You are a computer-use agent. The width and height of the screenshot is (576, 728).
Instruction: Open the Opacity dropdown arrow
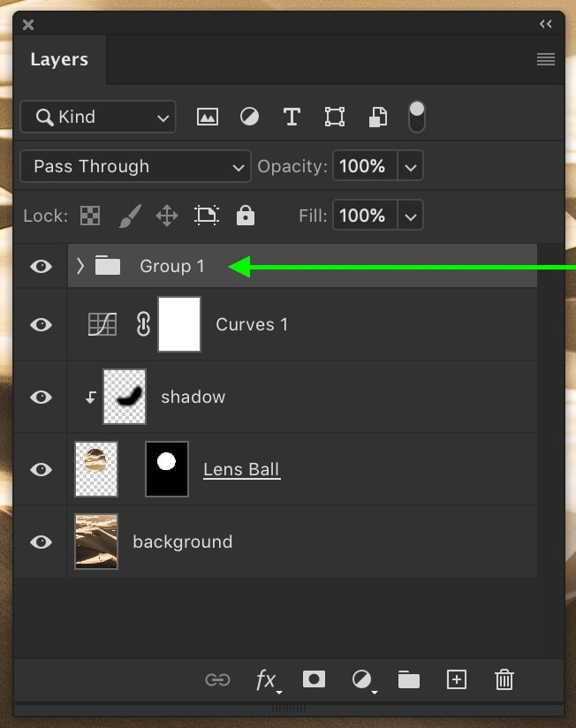[410, 166]
